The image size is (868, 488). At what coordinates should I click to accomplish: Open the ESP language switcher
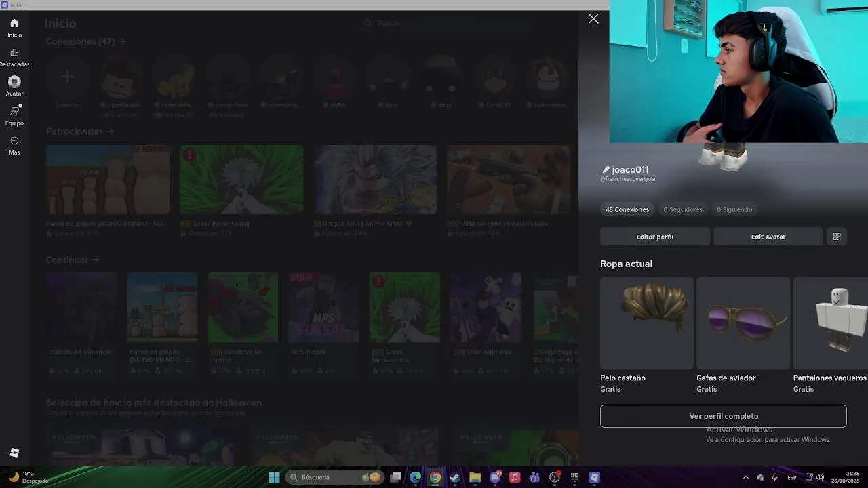tap(792, 478)
